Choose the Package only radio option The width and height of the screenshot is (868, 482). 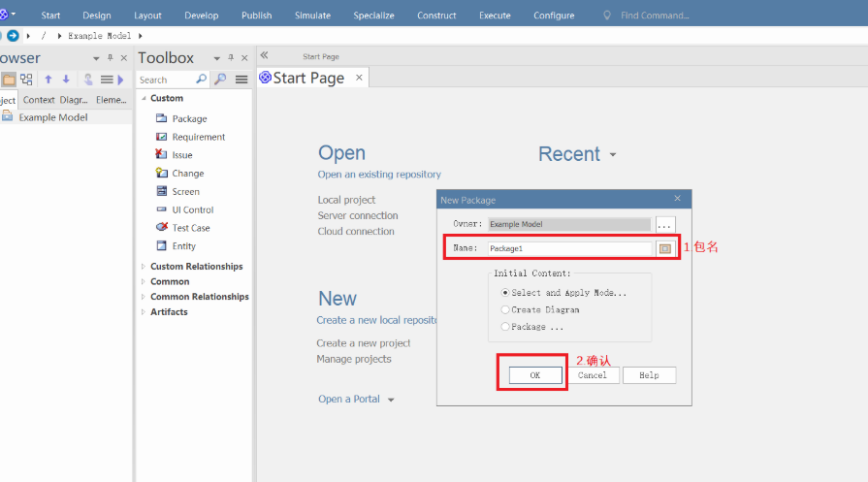[505, 327]
